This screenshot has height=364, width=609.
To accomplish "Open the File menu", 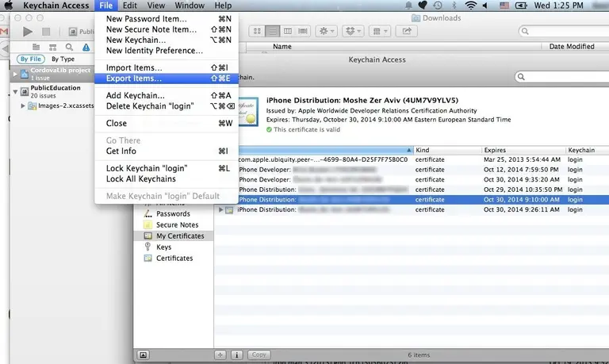I will [x=105, y=6].
